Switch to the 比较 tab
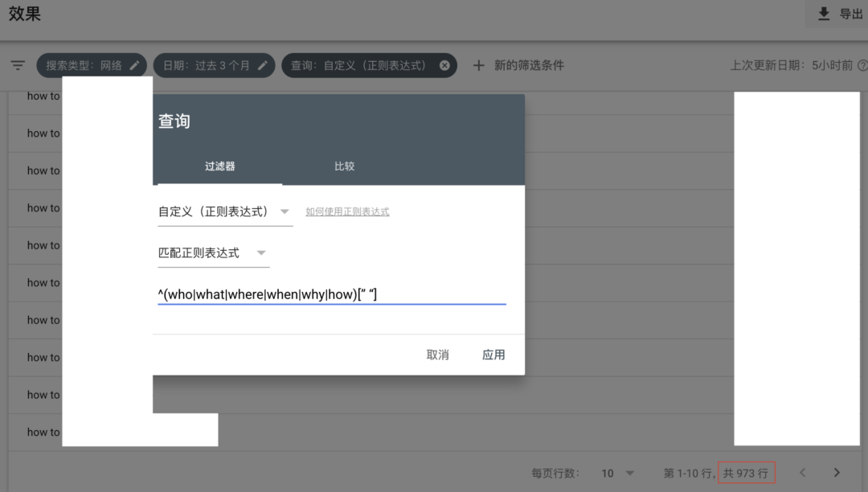This screenshot has height=492, width=868. 344,166
